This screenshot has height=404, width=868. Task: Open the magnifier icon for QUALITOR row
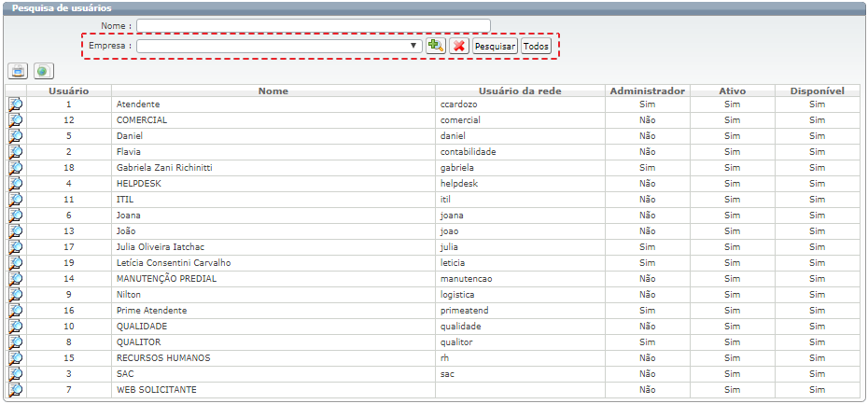(16, 342)
